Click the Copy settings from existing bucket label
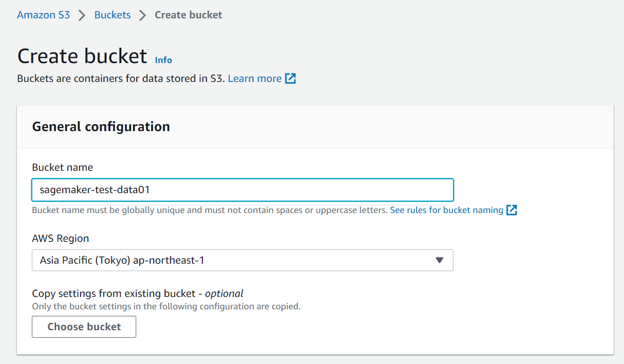 (x=137, y=293)
